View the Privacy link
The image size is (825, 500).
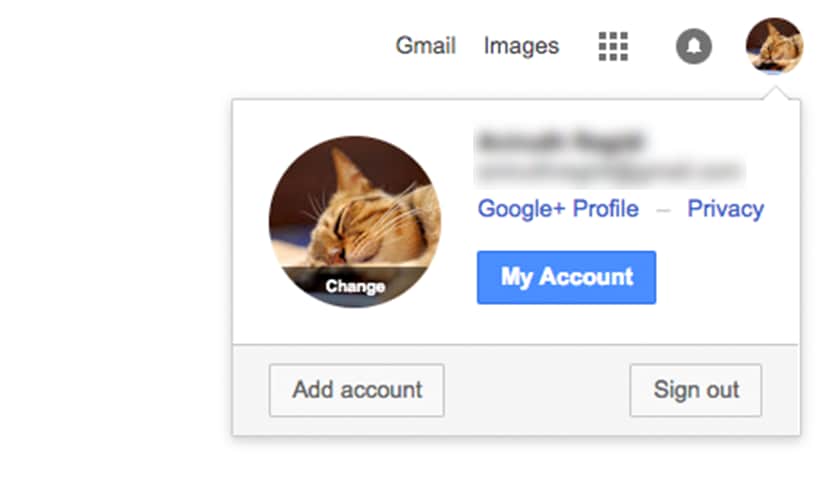pyautogui.click(x=726, y=209)
